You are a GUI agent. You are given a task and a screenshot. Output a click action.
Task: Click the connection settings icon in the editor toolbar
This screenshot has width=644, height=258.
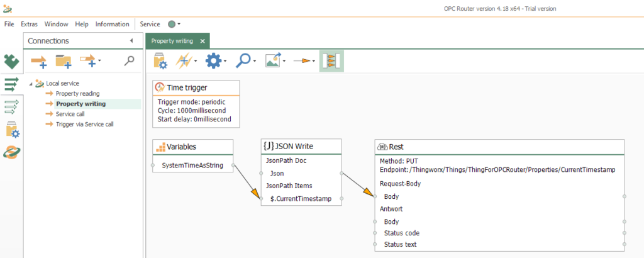[161, 61]
